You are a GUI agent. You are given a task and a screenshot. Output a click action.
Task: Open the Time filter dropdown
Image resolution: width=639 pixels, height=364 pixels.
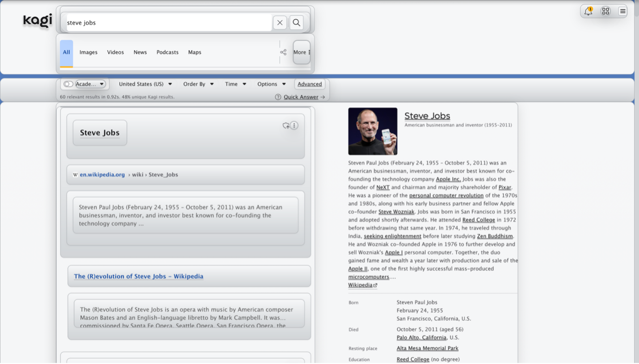(x=235, y=84)
